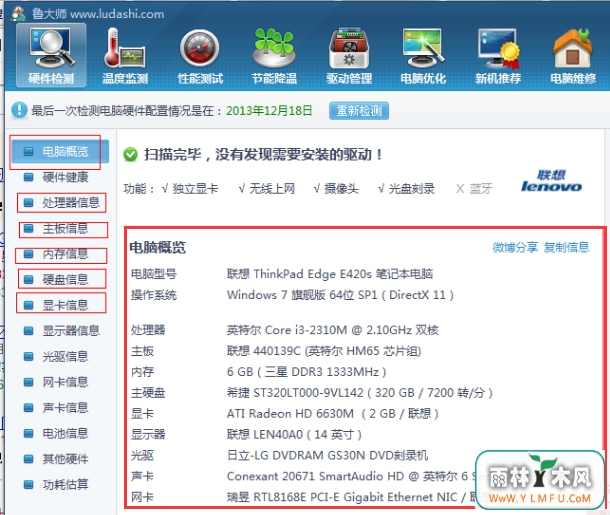The image size is (610, 515).
Task: Click the 日立-LG DVDRAM optical drive text
Action: point(328,455)
